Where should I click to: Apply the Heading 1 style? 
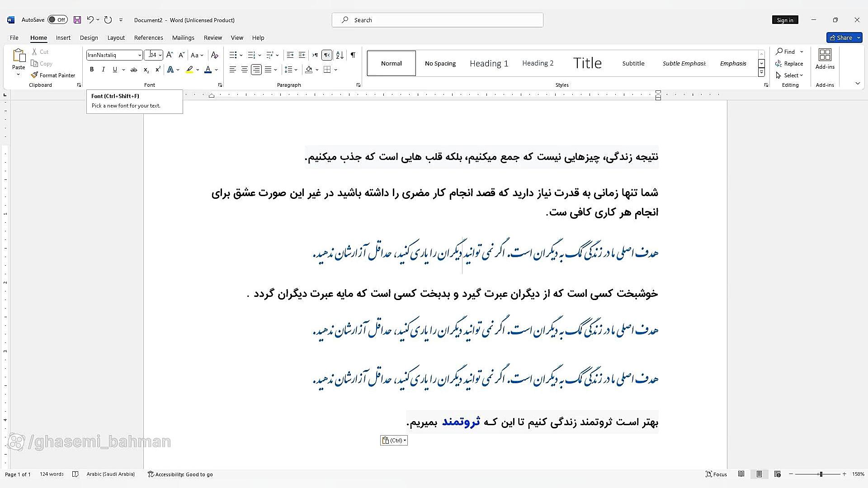point(489,63)
